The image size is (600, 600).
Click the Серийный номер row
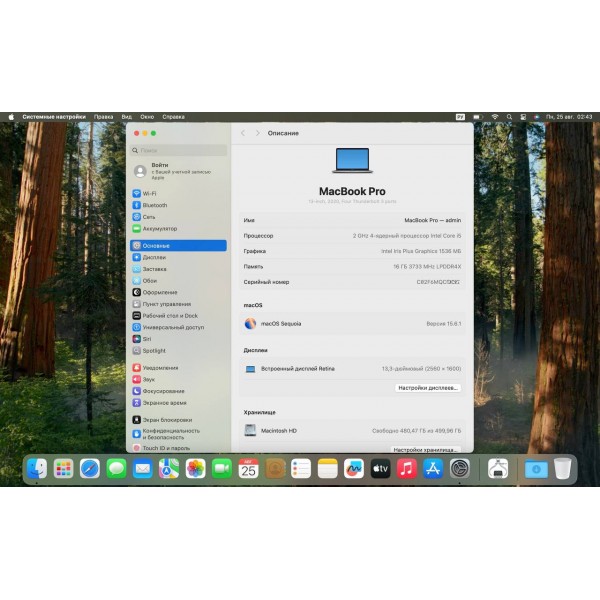pyautogui.click(x=352, y=282)
